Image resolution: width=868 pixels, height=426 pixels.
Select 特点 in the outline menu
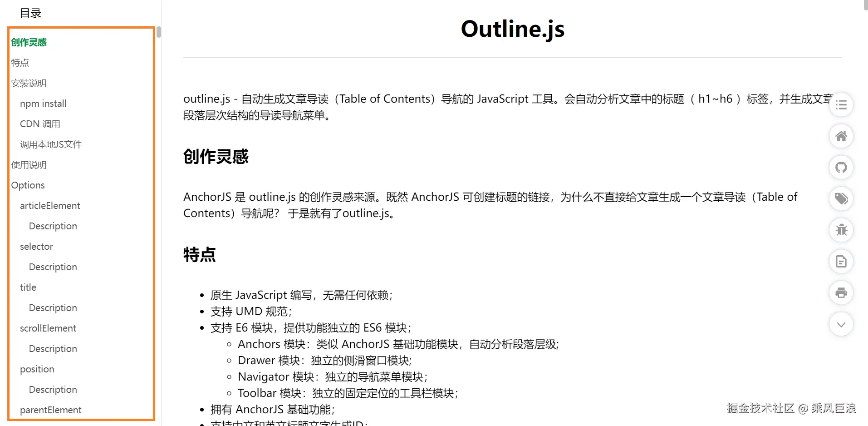click(20, 63)
